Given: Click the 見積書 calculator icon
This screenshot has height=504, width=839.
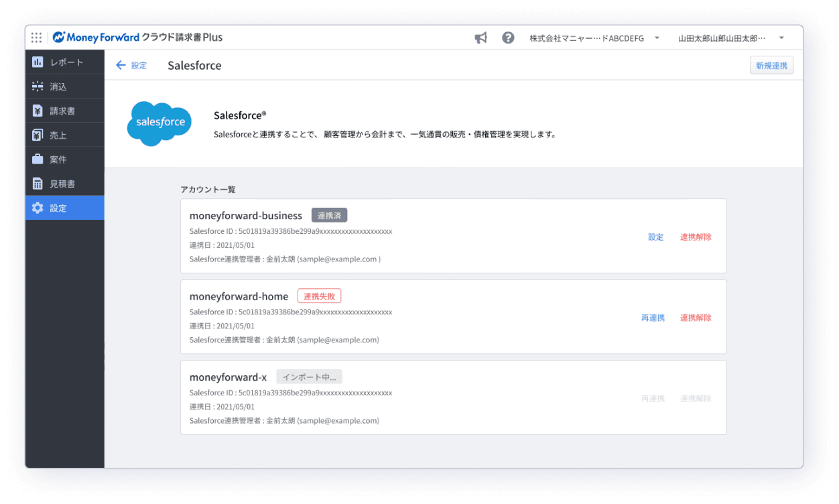Looking at the screenshot, I should coord(38,184).
